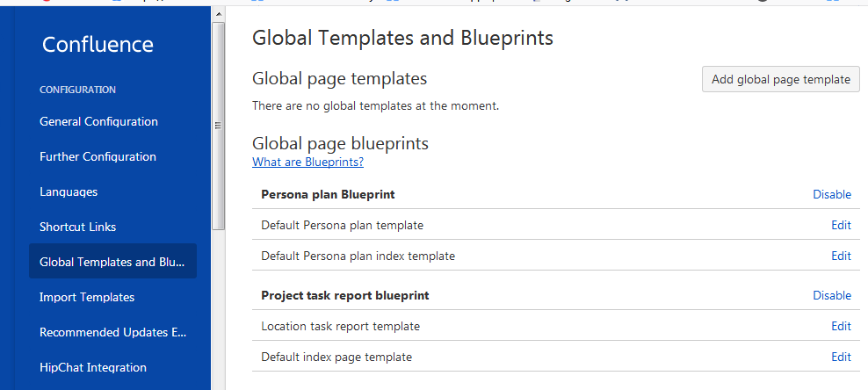
Task: Disable the Project task report blueprint
Action: (832, 295)
